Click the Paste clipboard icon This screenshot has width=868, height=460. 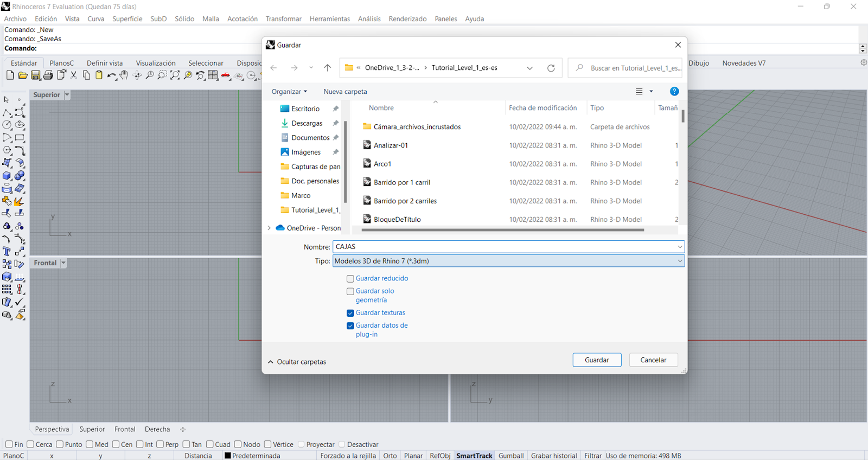click(99, 75)
